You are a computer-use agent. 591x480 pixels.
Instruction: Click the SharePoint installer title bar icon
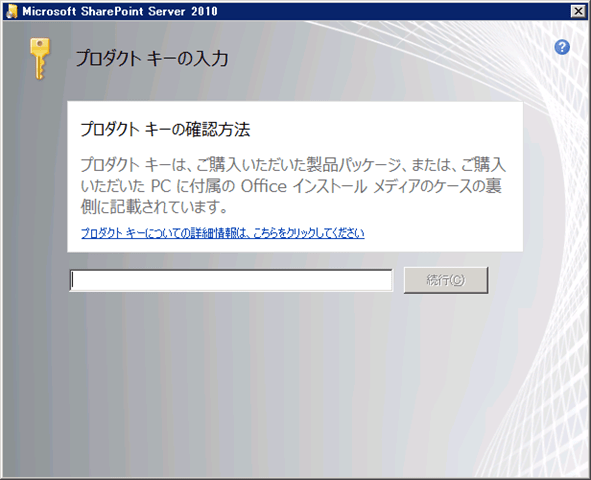click(12, 11)
